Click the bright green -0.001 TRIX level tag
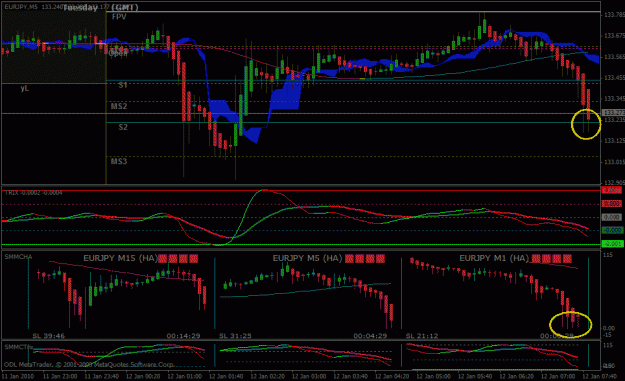Viewport: 625px width, 381px height. [x=612, y=244]
